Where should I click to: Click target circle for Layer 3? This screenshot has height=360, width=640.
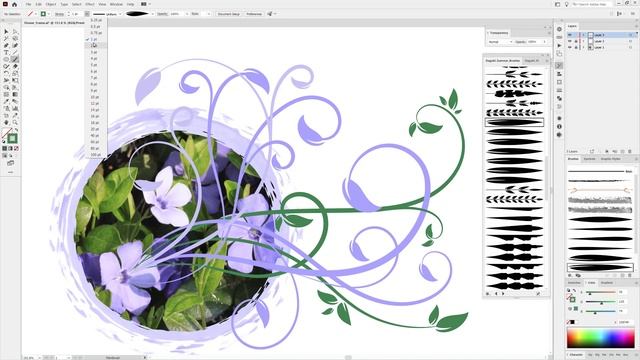click(630, 35)
